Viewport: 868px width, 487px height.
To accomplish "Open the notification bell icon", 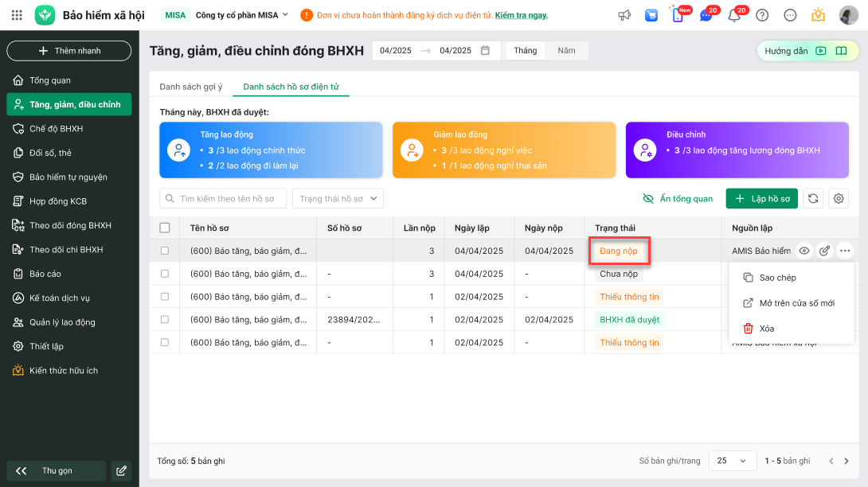I will coord(734,15).
